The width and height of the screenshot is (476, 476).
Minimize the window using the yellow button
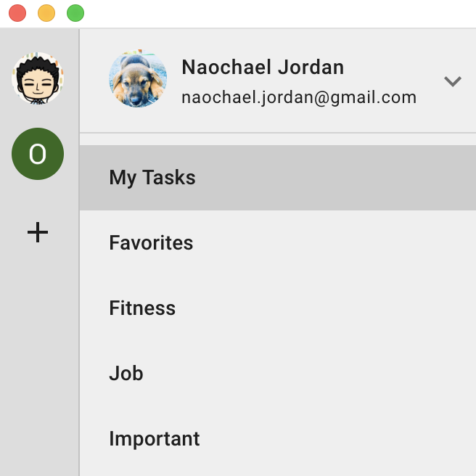click(x=46, y=13)
